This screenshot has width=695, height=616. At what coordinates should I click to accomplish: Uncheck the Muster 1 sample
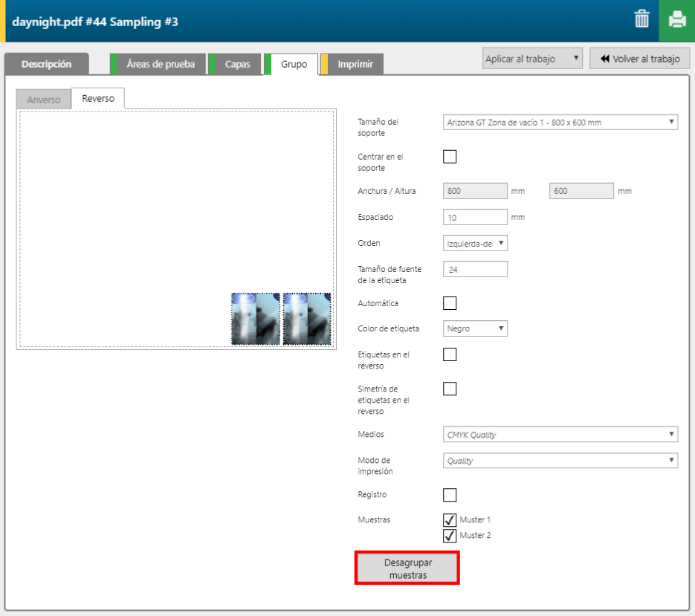(x=450, y=519)
